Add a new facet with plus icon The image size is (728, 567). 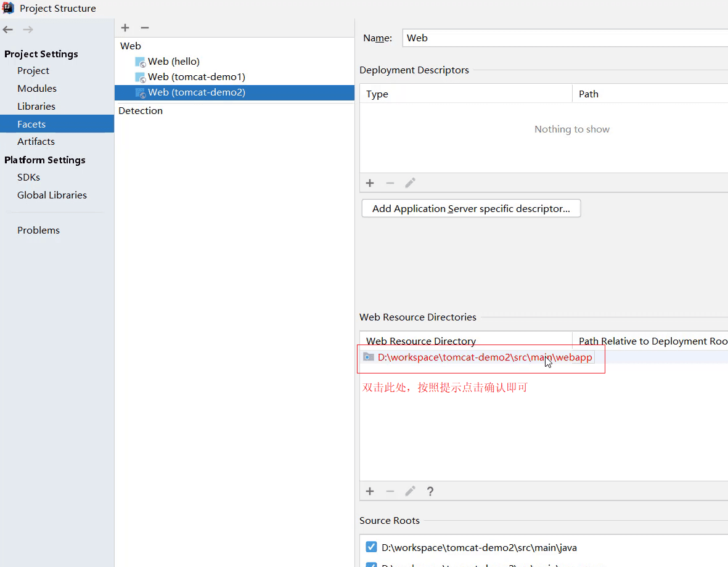(x=125, y=28)
